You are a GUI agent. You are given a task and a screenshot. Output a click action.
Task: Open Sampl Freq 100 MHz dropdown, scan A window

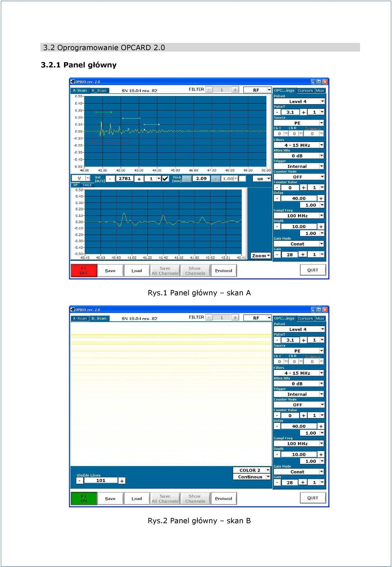(322, 216)
